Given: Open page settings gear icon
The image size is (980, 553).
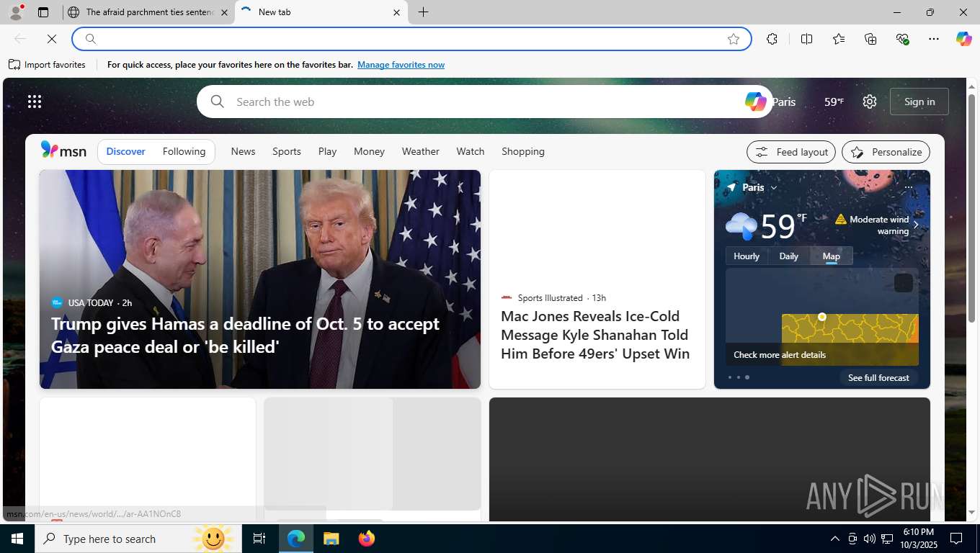Looking at the screenshot, I should (x=870, y=102).
